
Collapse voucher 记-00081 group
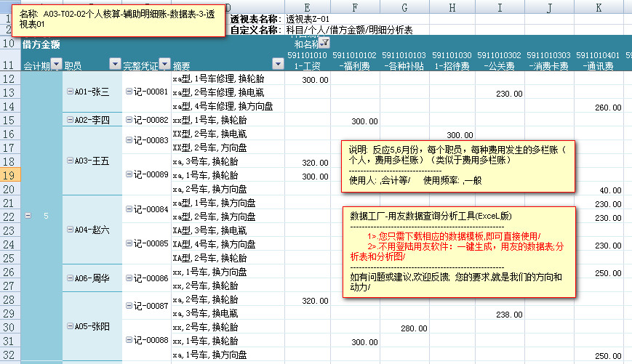[129, 92]
